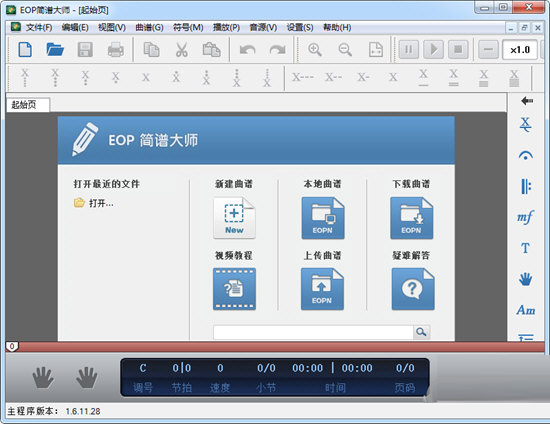Undo the last action

(x=248, y=50)
